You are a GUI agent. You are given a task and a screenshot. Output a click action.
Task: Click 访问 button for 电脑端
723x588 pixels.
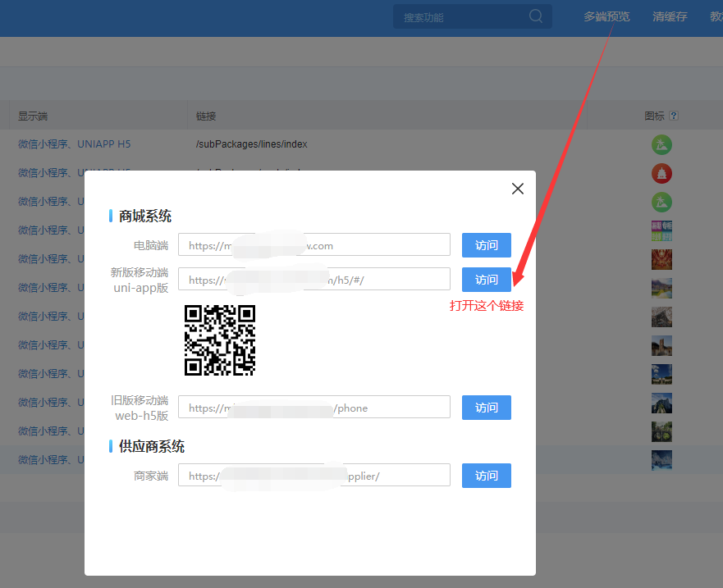pyautogui.click(x=486, y=245)
